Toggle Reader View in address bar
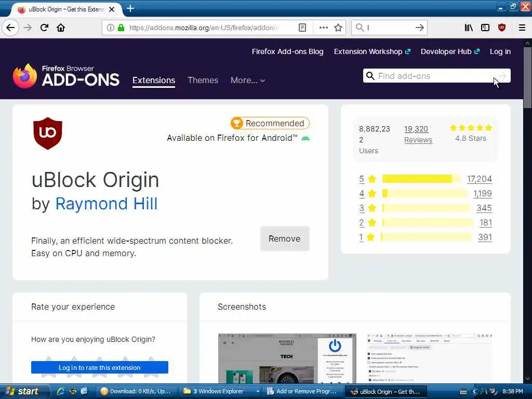532x399 pixels. (302, 28)
